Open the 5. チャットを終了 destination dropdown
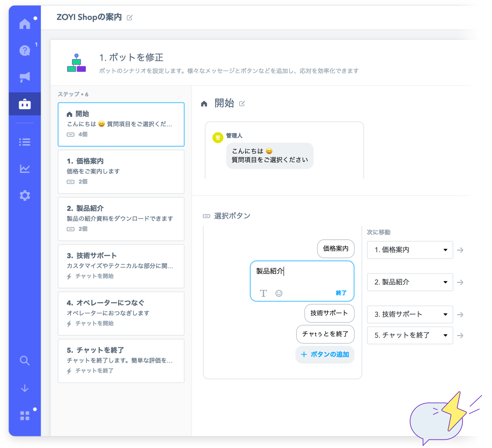The image size is (492, 448). [x=410, y=335]
